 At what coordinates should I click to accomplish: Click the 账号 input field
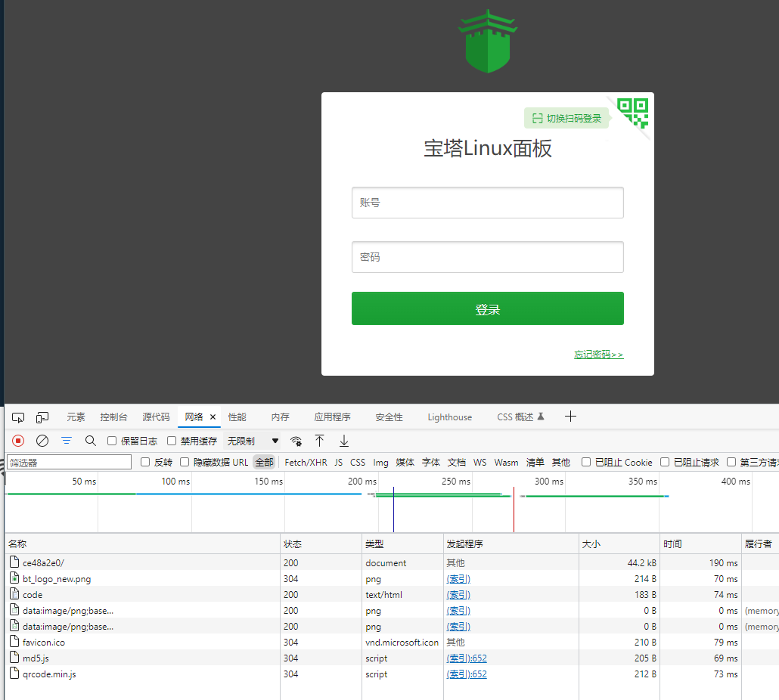(x=488, y=203)
